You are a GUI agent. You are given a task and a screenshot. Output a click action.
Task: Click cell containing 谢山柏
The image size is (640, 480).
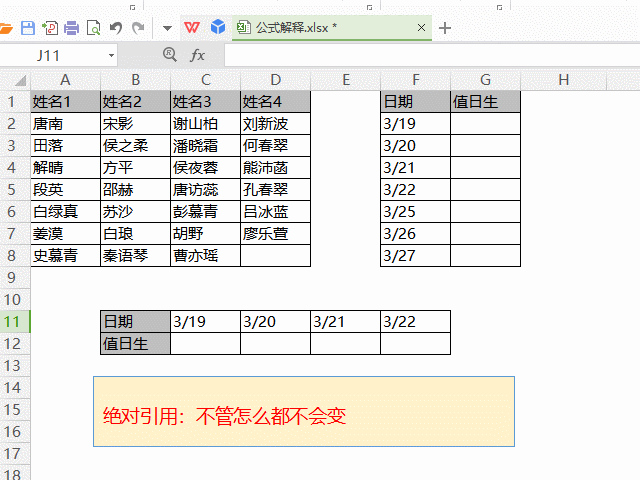tap(205, 124)
